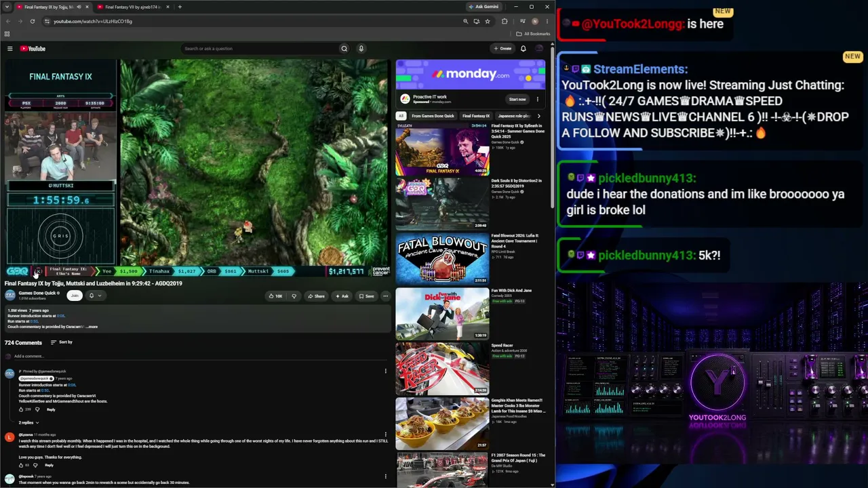Open Fun With Dick And Jane thumbnail

[x=442, y=313]
